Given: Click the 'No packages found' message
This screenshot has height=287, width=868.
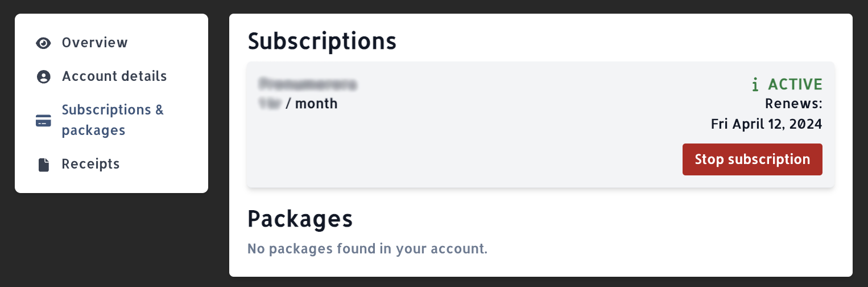Looking at the screenshot, I should (367, 249).
